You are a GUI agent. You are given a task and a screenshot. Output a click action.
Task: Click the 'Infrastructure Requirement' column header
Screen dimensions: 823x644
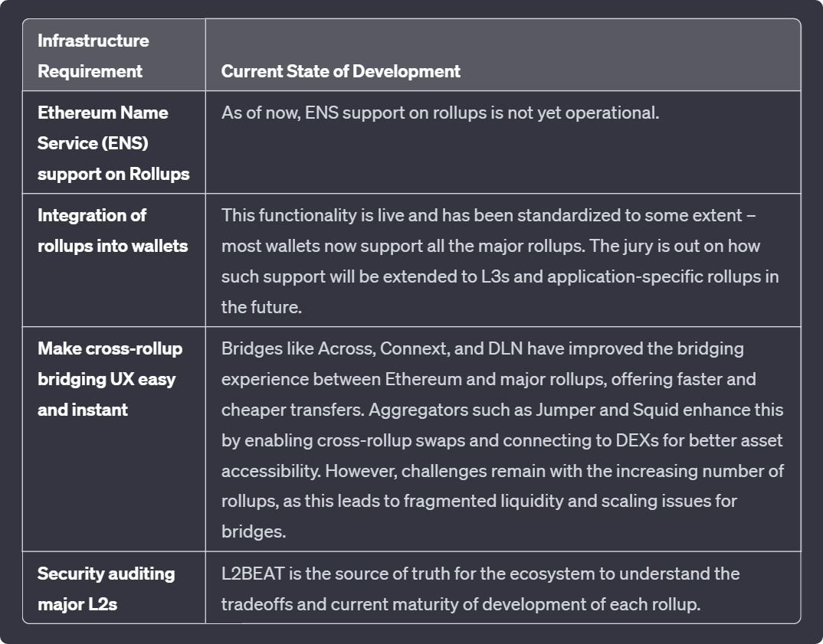click(93, 56)
